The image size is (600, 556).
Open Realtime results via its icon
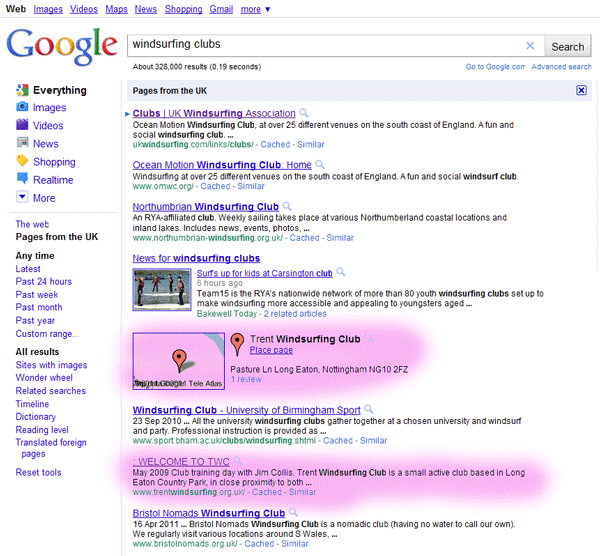coord(22,180)
